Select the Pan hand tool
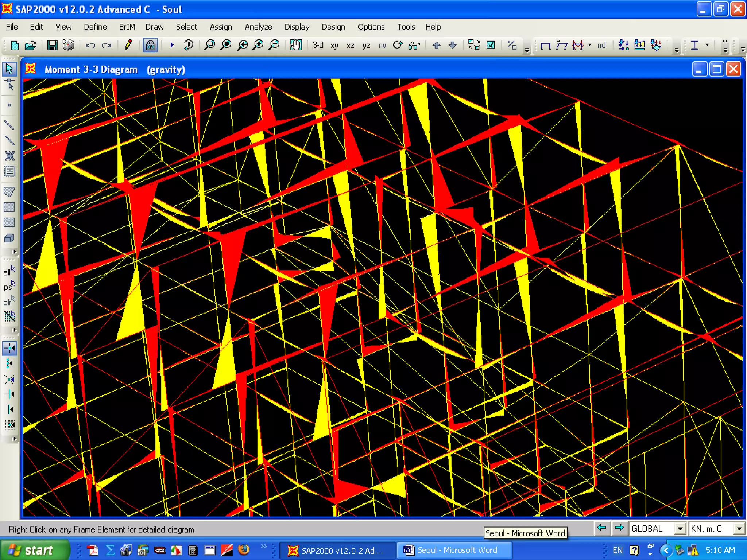This screenshot has height=560, width=747. tap(296, 45)
